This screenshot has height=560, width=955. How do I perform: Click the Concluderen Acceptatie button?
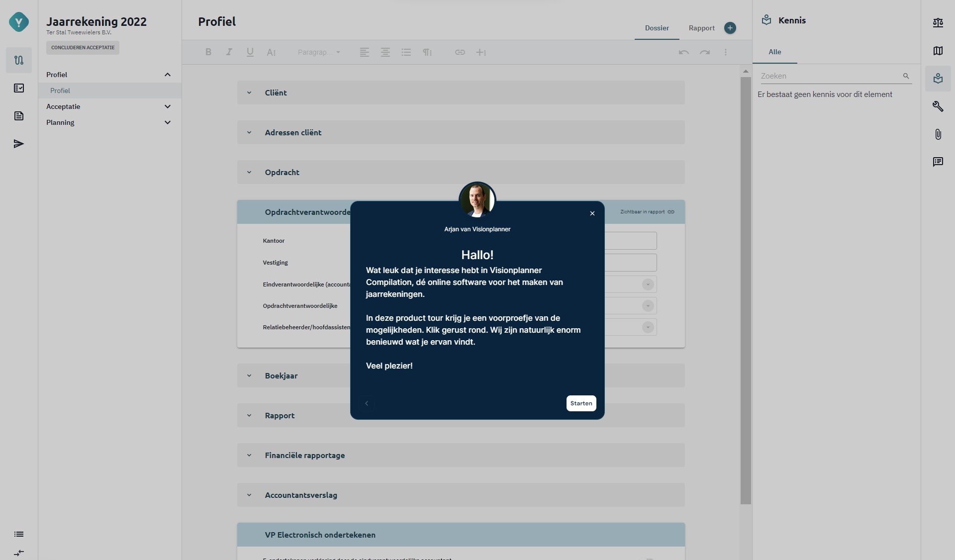click(83, 48)
